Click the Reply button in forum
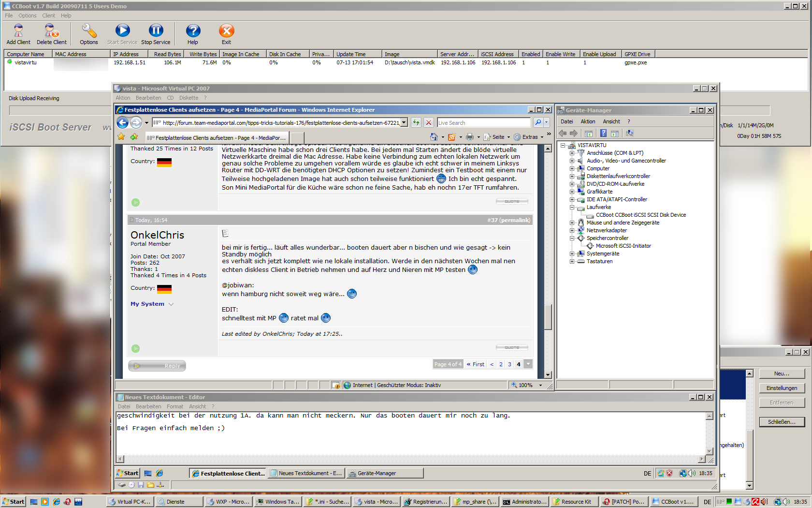This screenshot has height=508, width=812. (x=157, y=366)
